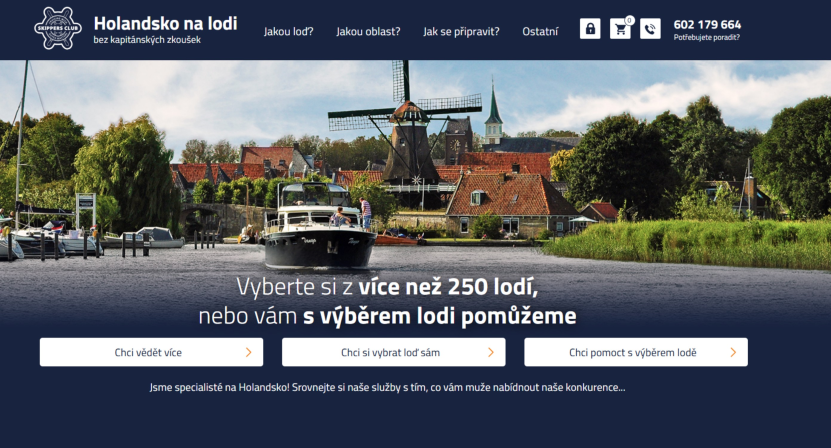Click phone number 602 179 664
This screenshot has height=448, width=831.
(708, 24)
